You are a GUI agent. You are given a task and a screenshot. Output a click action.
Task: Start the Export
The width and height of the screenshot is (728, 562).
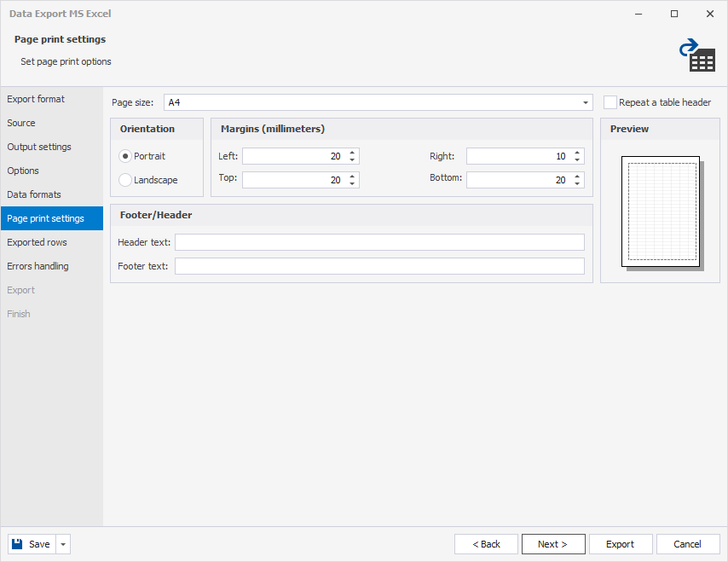[621, 543]
